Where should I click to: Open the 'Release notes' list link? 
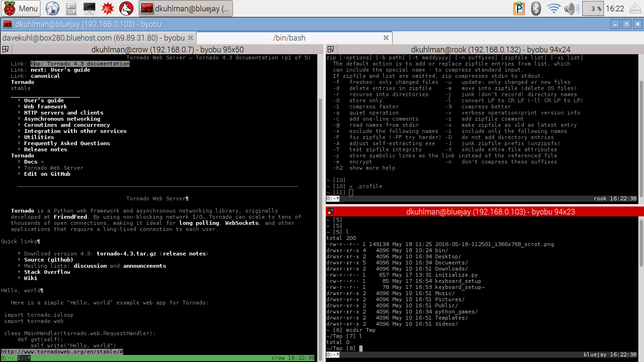[45, 149]
